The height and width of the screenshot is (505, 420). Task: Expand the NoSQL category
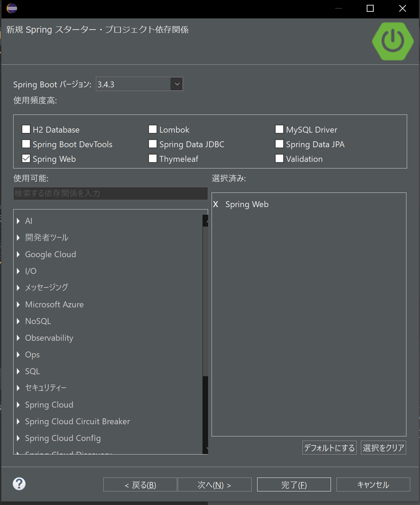tap(19, 321)
